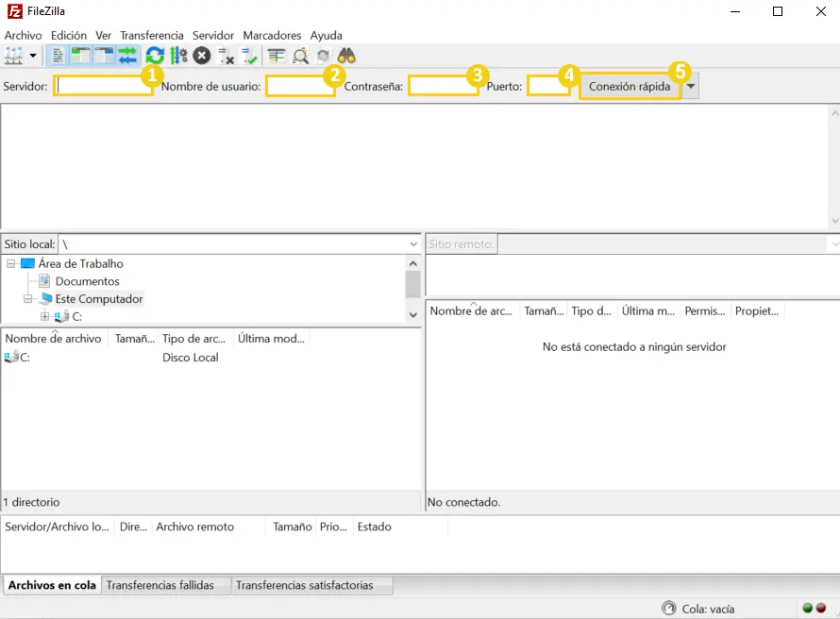The width and height of the screenshot is (840, 619).
Task: Open the Ayuda menu
Action: (327, 35)
